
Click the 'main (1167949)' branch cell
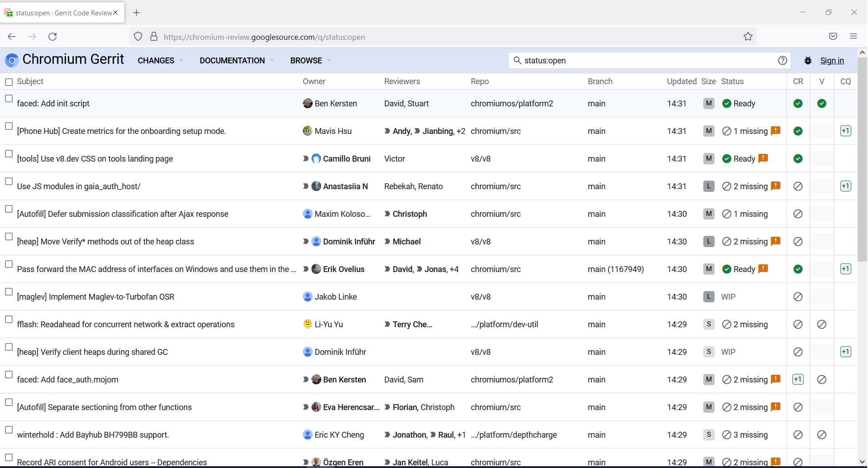click(x=616, y=269)
